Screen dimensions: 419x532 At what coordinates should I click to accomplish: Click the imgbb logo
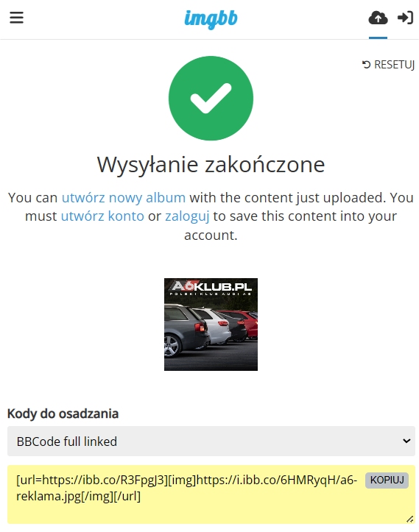pyautogui.click(x=211, y=19)
